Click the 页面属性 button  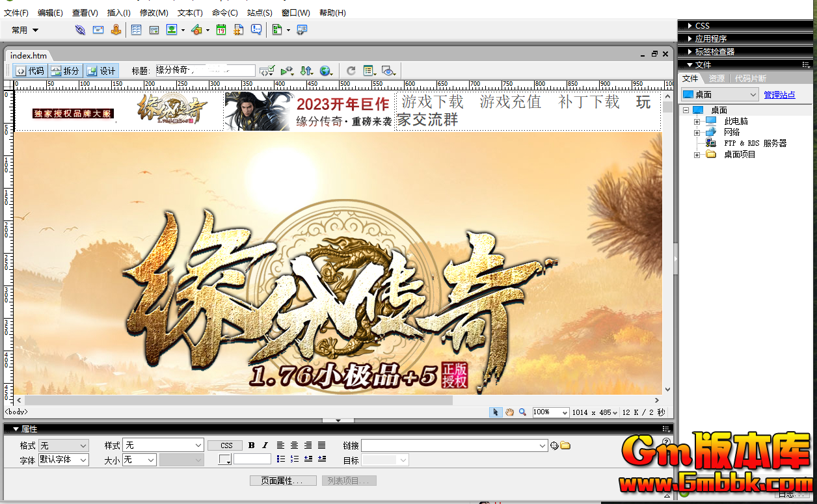click(x=283, y=481)
